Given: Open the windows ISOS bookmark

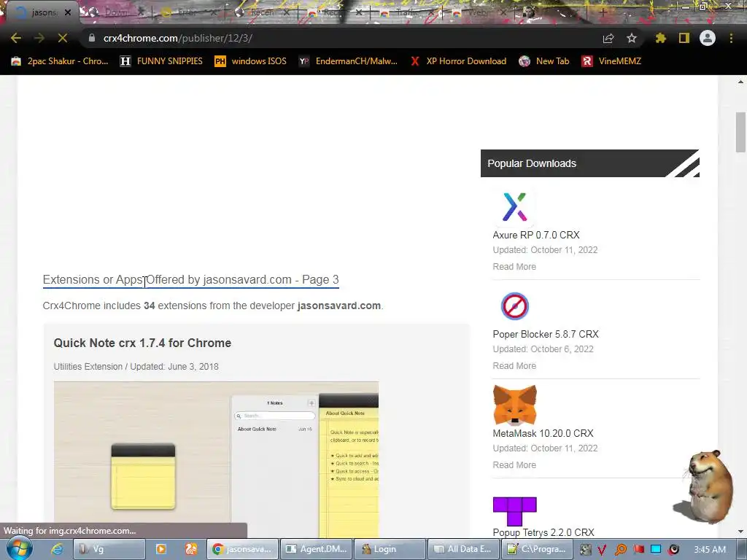Looking at the screenshot, I should tap(251, 61).
